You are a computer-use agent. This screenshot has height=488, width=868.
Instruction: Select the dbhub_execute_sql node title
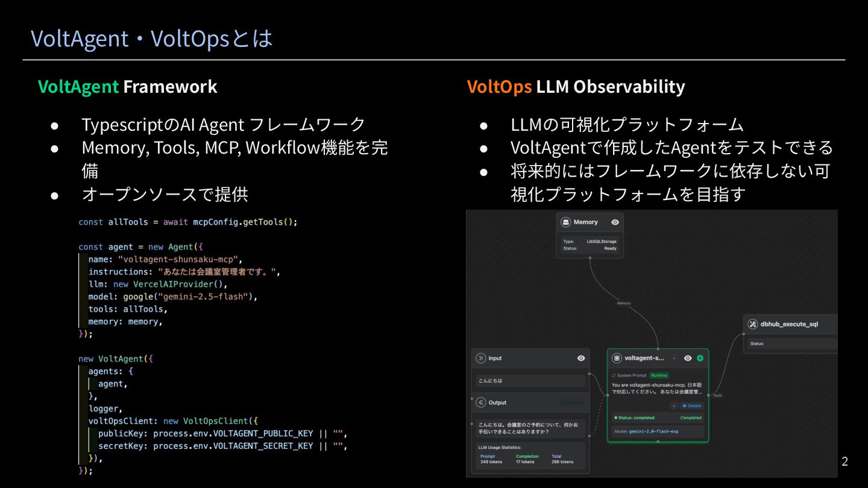coord(789,324)
